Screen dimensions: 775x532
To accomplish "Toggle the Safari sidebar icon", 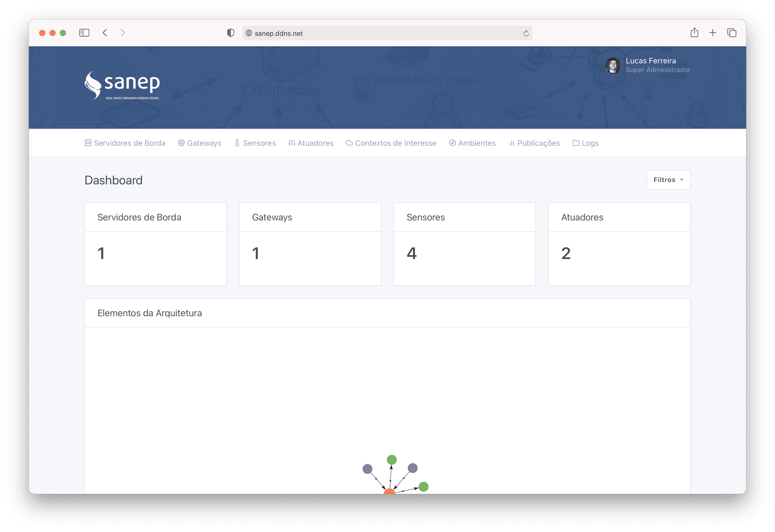I will click(84, 33).
